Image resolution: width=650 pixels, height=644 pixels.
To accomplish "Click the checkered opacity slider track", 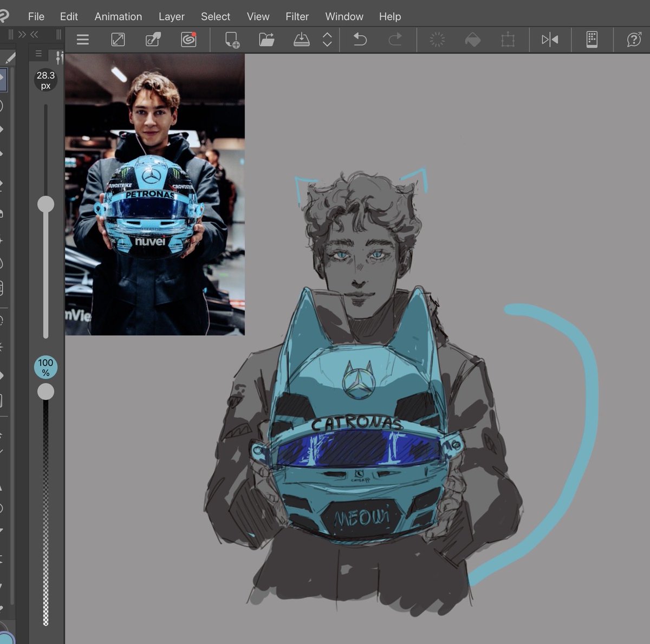I will (x=45, y=512).
